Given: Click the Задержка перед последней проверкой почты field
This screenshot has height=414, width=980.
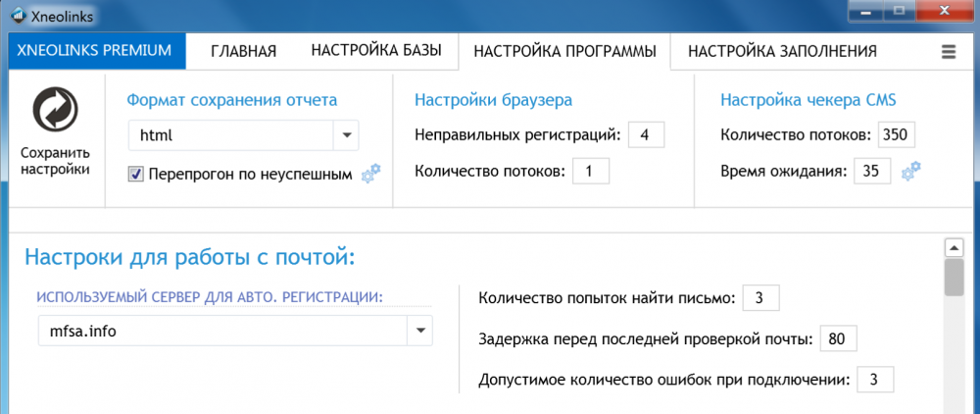Looking at the screenshot, I should pyautogui.click(x=838, y=339).
